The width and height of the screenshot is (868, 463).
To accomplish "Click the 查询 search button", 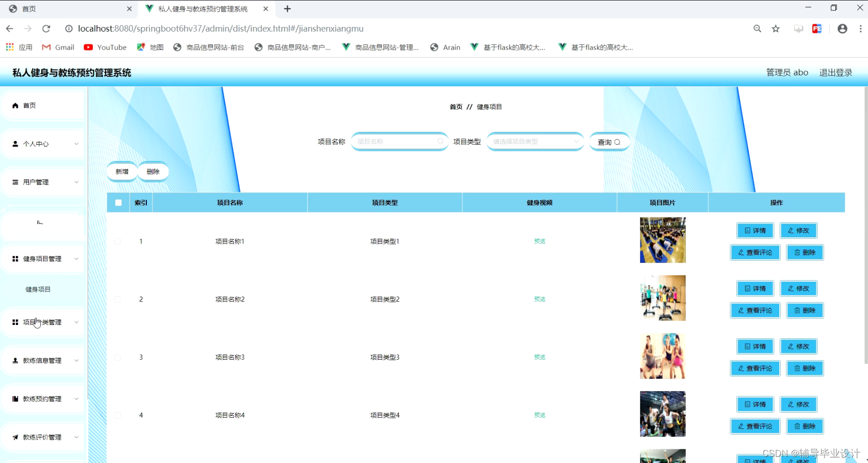I will pyautogui.click(x=609, y=142).
